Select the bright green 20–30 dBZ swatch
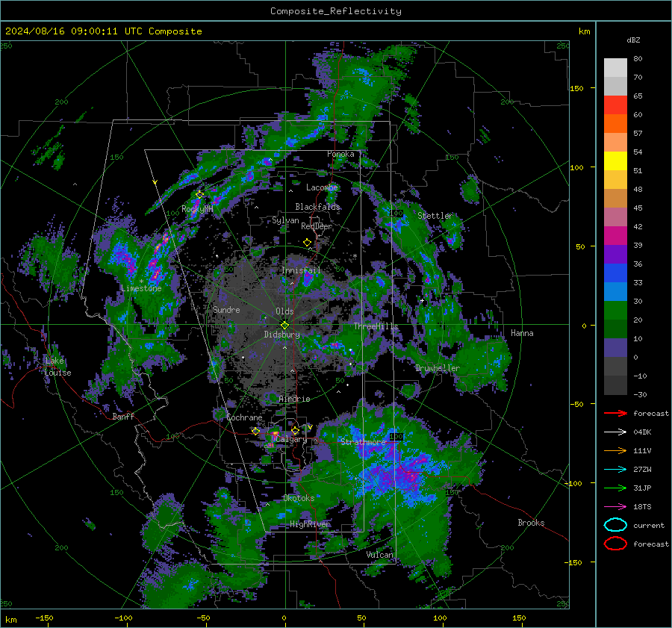672x628 pixels. (x=615, y=311)
